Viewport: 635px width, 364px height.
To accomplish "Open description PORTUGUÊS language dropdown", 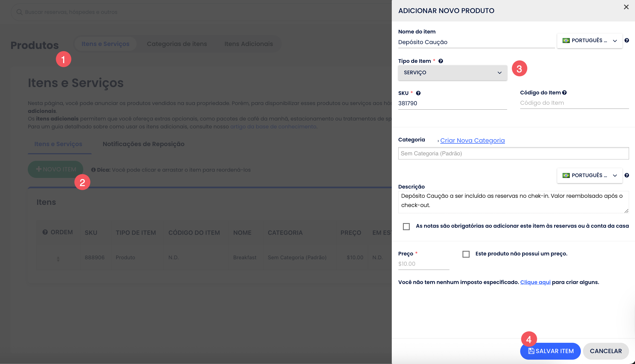I will tap(590, 176).
